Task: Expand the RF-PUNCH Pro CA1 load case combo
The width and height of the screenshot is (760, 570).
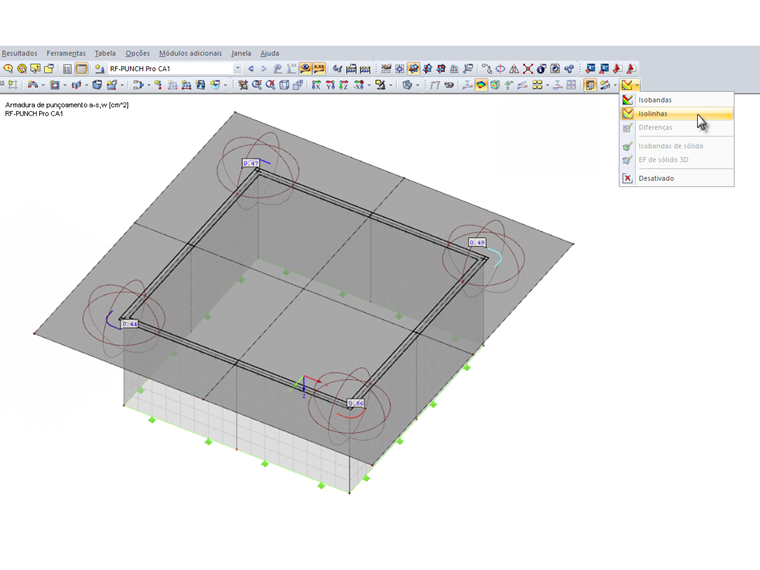Action: pyautogui.click(x=238, y=68)
